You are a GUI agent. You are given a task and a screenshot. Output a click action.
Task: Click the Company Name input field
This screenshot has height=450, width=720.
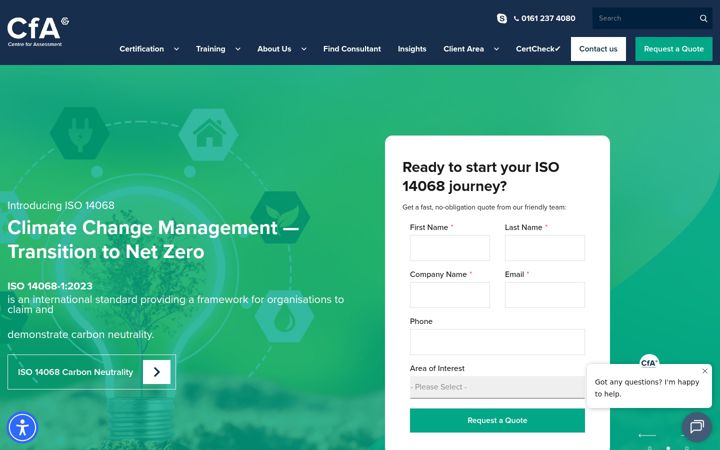coord(450,295)
